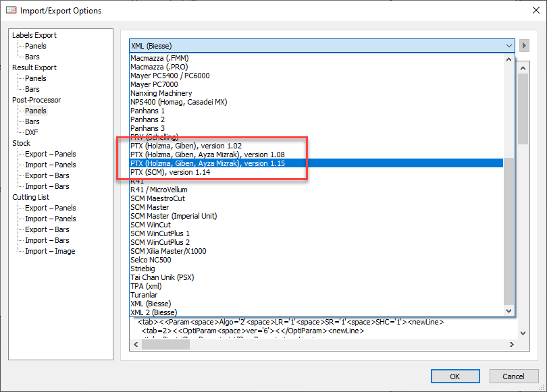Select Labels Export in the tree
The height and width of the screenshot is (392, 547).
[x=34, y=35]
